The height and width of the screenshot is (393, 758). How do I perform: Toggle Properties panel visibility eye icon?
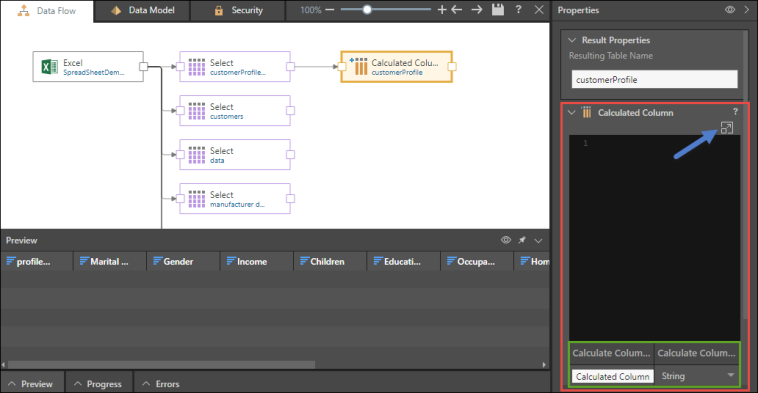point(730,10)
